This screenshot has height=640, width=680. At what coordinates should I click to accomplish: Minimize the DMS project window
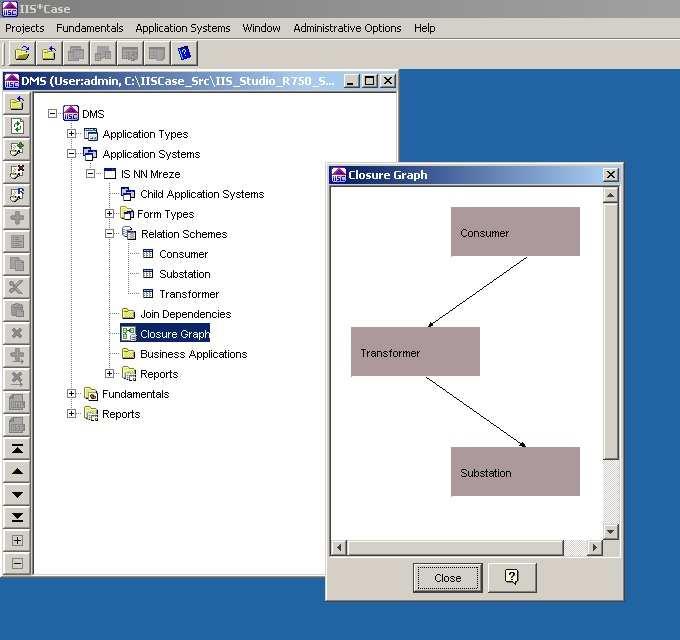coord(352,81)
